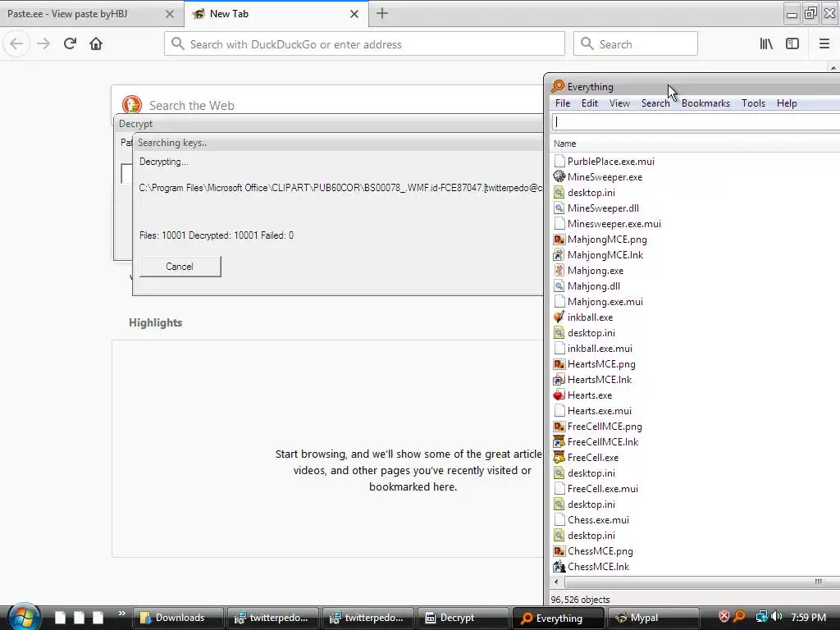Viewport: 840px width, 630px height.
Task: Cancel the decrypting process
Action: (180, 267)
